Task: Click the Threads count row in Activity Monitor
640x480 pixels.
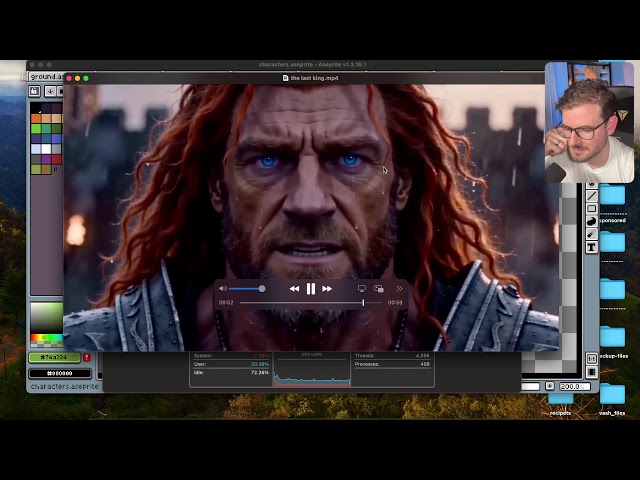Action: pyautogui.click(x=392, y=356)
